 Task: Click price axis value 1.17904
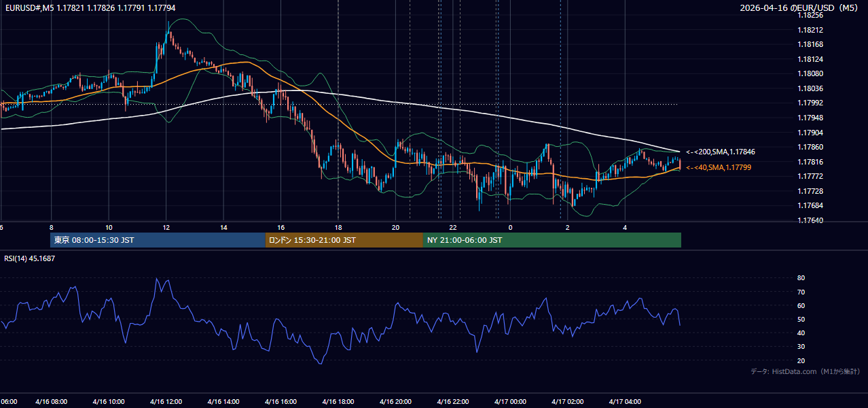pos(810,133)
